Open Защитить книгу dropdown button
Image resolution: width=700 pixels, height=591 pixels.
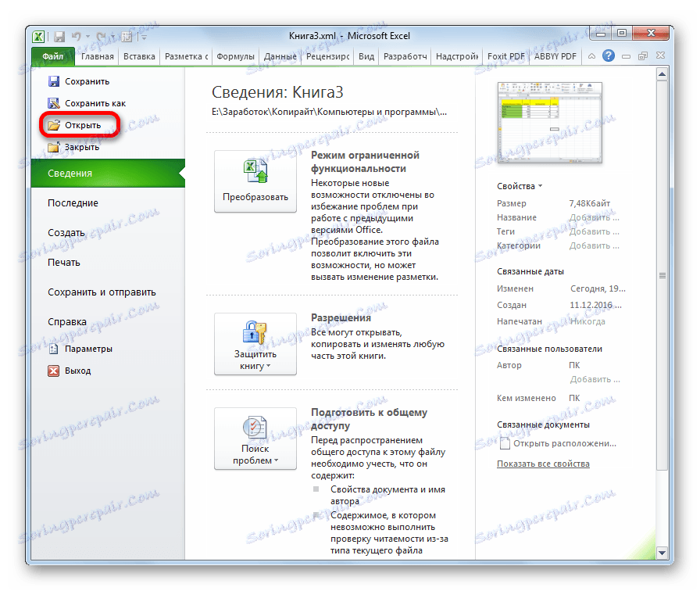[x=255, y=343]
